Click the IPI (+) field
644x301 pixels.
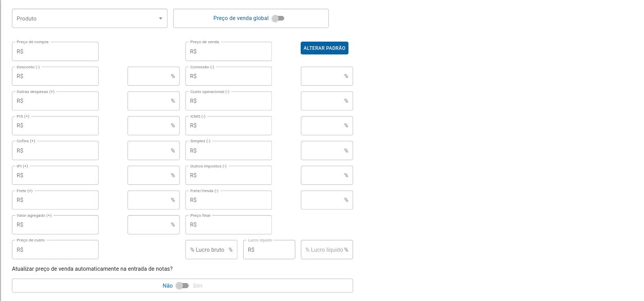click(x=55, y=175)
